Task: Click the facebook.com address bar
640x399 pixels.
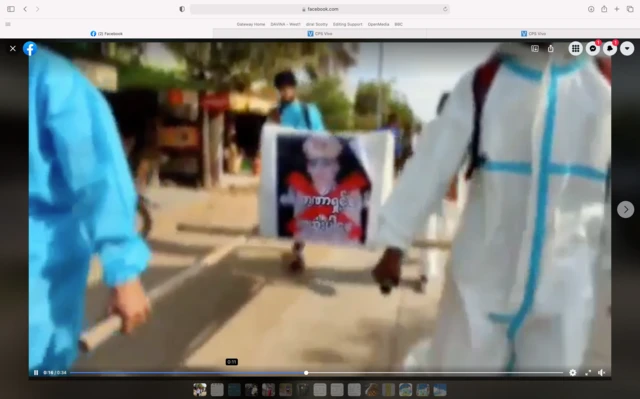Action: click(x=320, y=9)
